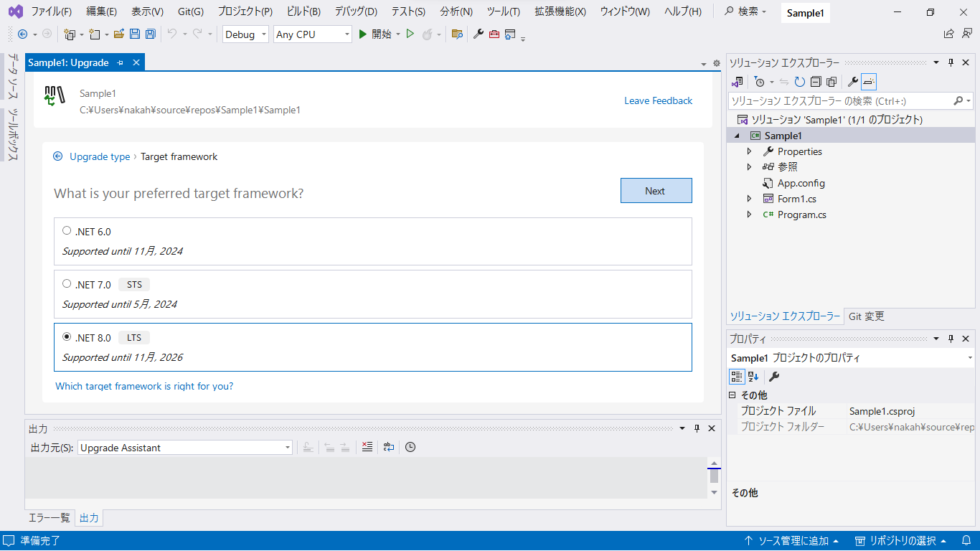Click Properties panel property pages wrench icon

pyautogui.click(x=774, y=377)
